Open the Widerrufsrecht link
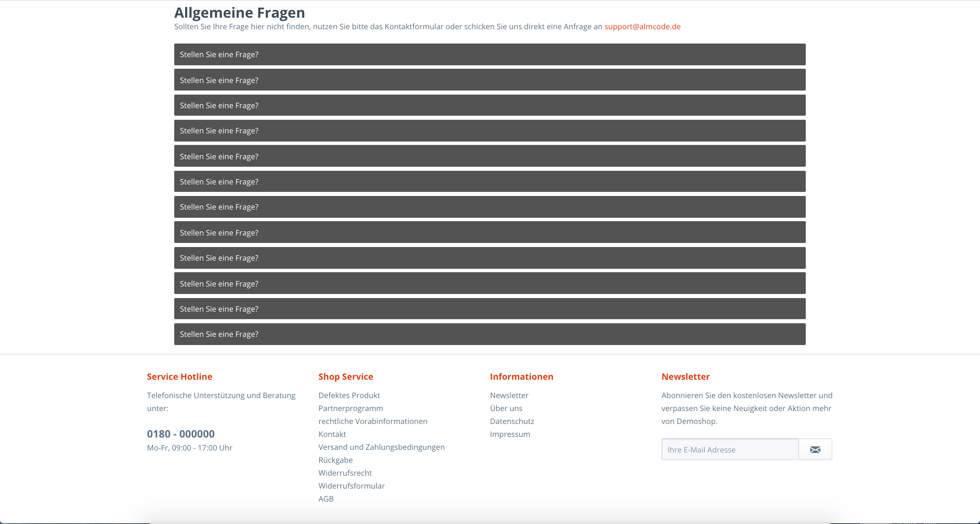The image size is (980, 524). [345, 473]
